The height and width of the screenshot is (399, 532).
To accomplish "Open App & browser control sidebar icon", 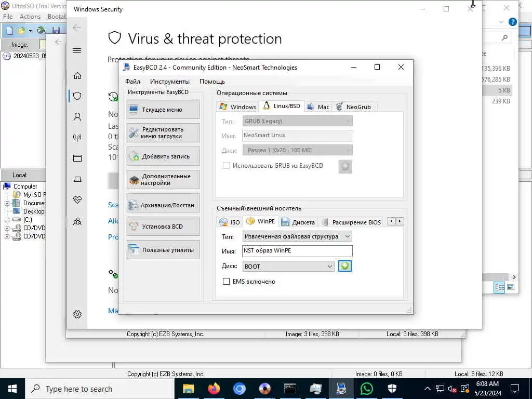I will tap(77, 158).
